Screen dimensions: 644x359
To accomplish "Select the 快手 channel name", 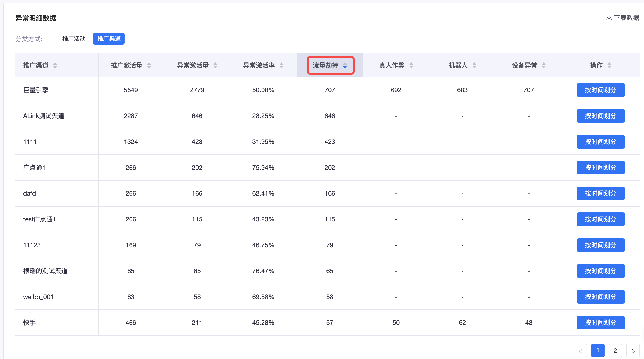I will 30,323.
